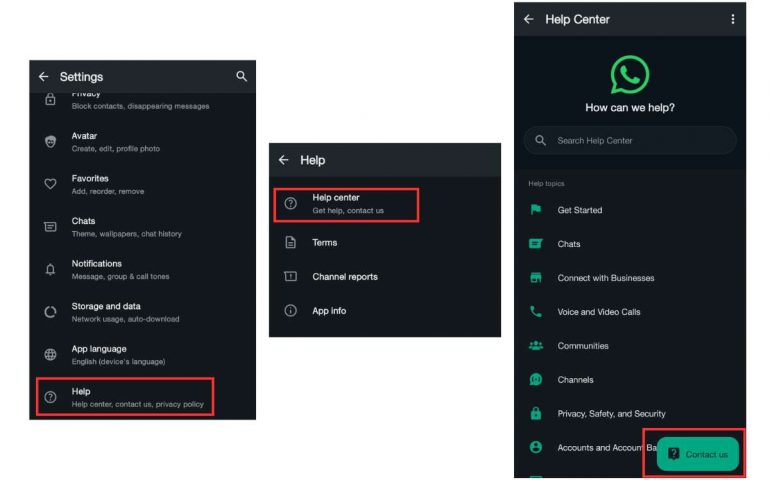Open search in the Settings screen
This screenshot has width=770, height=480.
[x=241, y=76]
